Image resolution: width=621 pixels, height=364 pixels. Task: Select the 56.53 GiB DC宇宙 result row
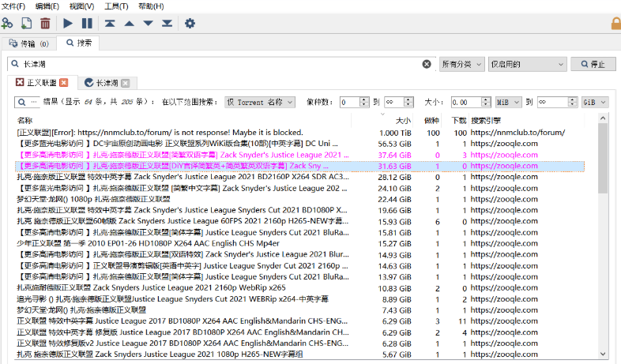pos(299,144)
